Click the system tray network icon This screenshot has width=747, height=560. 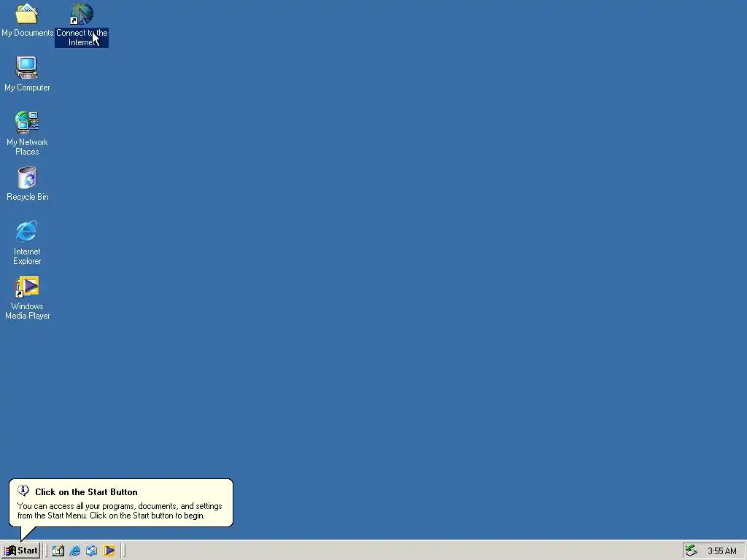[x=692, y=551]
